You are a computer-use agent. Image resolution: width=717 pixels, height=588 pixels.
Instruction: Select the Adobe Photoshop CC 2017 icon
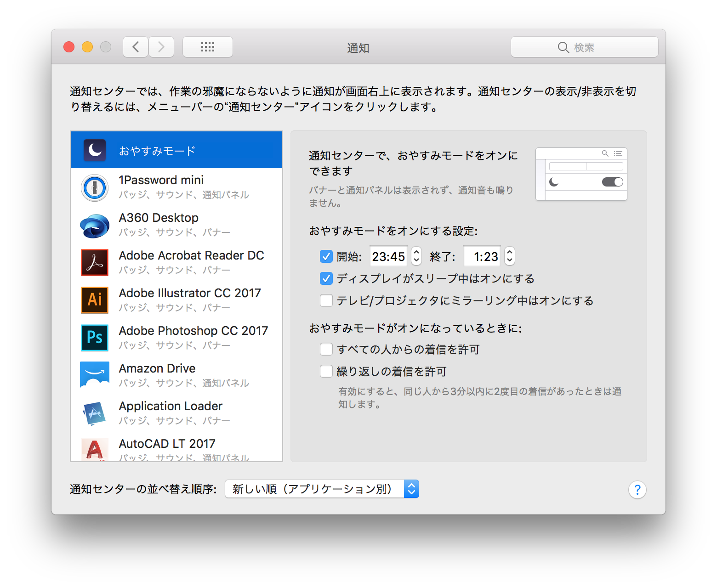(94, 338)
